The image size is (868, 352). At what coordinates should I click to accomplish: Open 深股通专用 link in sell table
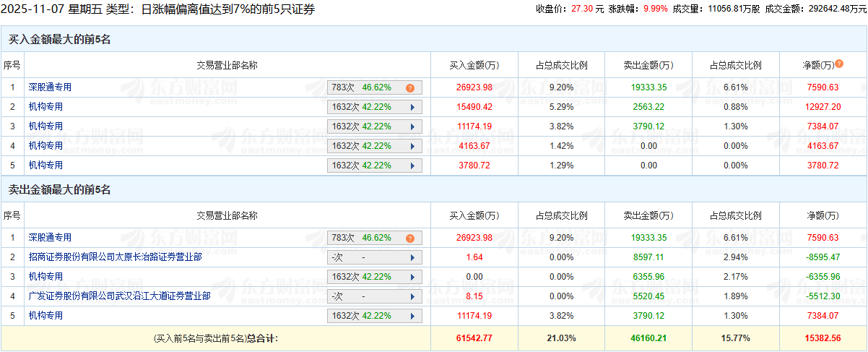click(x=50, y=237)
